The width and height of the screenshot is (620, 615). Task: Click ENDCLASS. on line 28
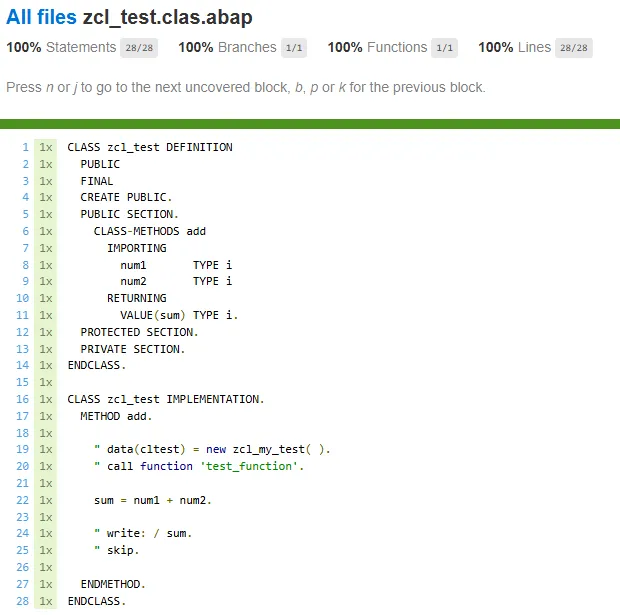coord(97,602)
